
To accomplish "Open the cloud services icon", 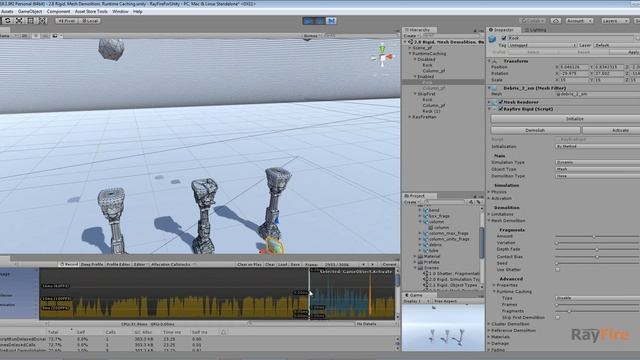I will pyautogui.click(x=556, y=20).
